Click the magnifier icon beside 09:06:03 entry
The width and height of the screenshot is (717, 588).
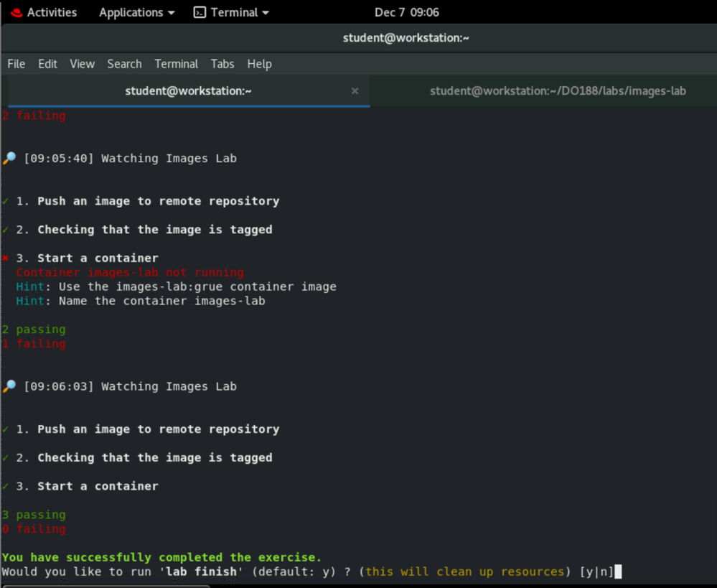tap(9, 387)
